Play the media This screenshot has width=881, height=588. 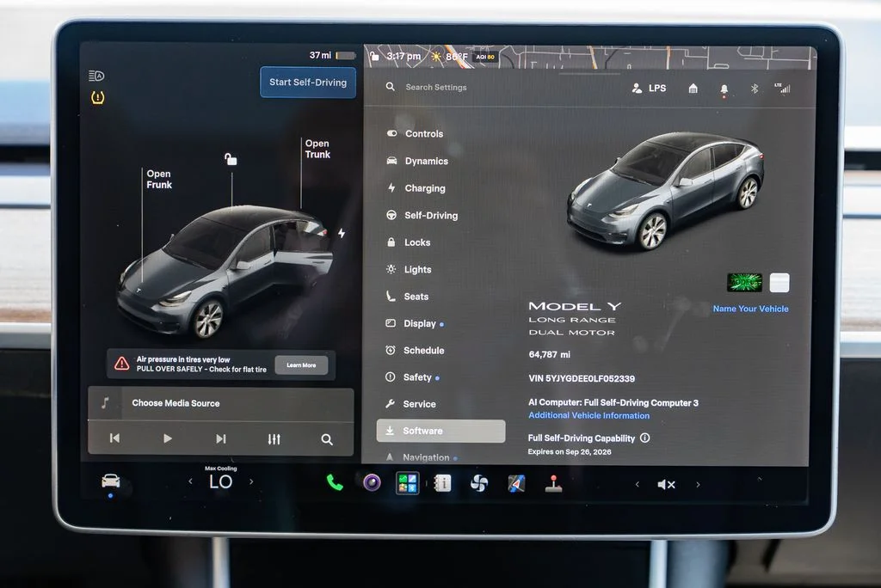coord(168,438)
